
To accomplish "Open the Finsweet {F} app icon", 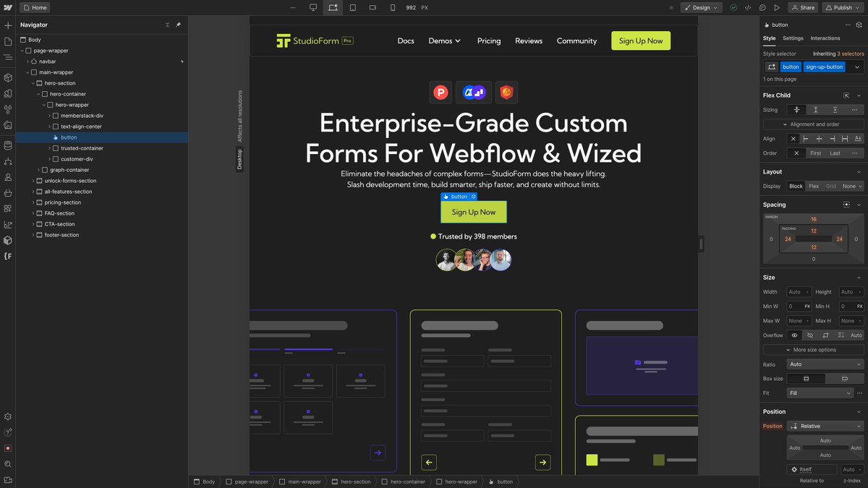I will point(8,256).
